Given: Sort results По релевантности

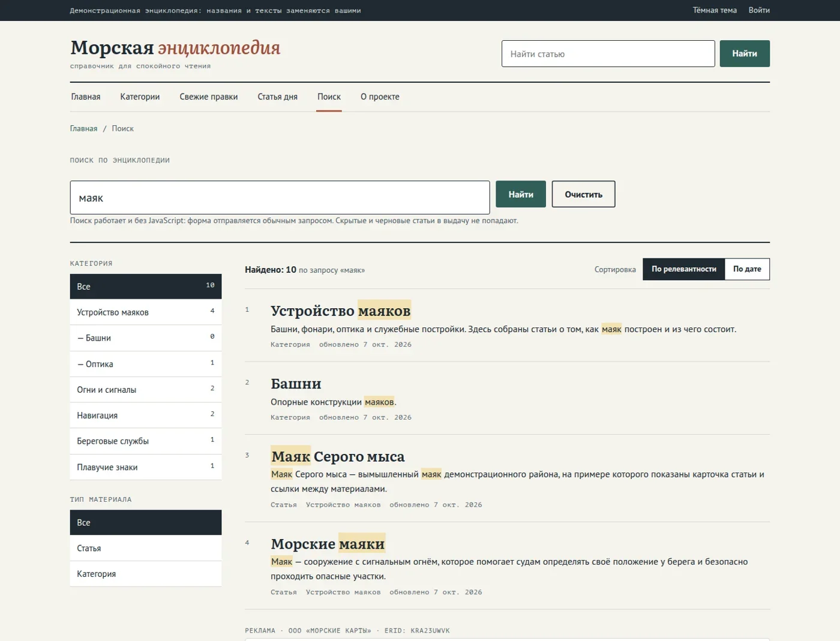Looking at the screenshot, I should pos(683,269).
